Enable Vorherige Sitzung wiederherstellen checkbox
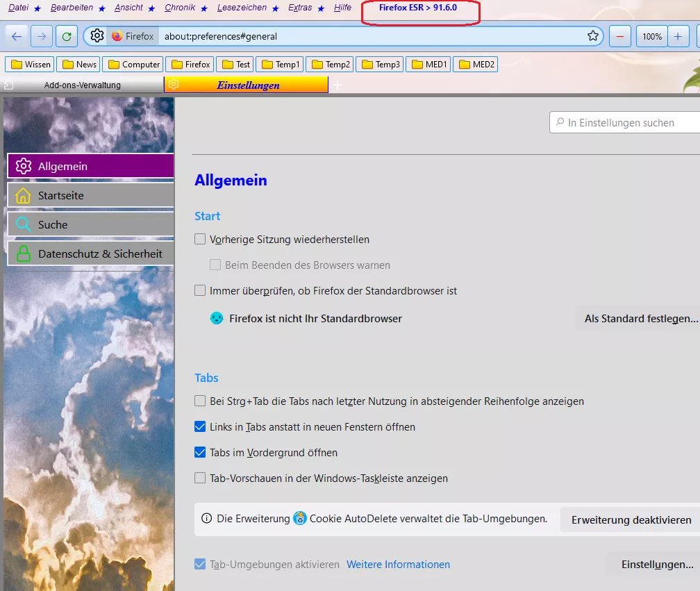 point(200,240)
